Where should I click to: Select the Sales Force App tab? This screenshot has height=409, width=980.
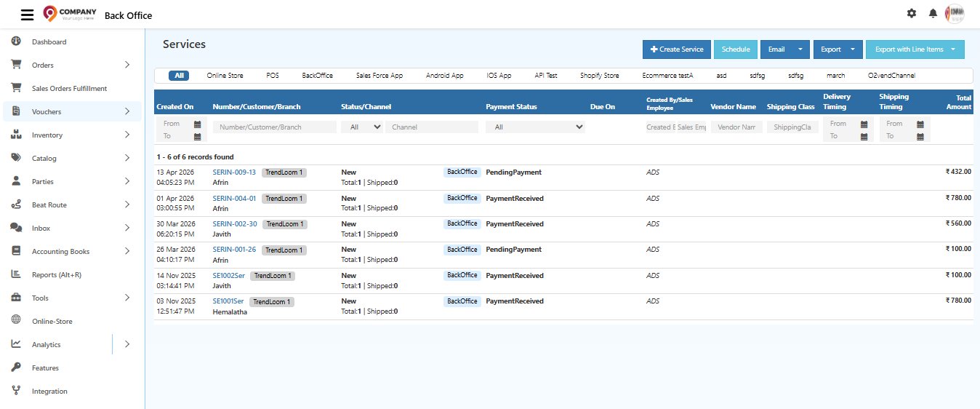(x=379, y=76)
